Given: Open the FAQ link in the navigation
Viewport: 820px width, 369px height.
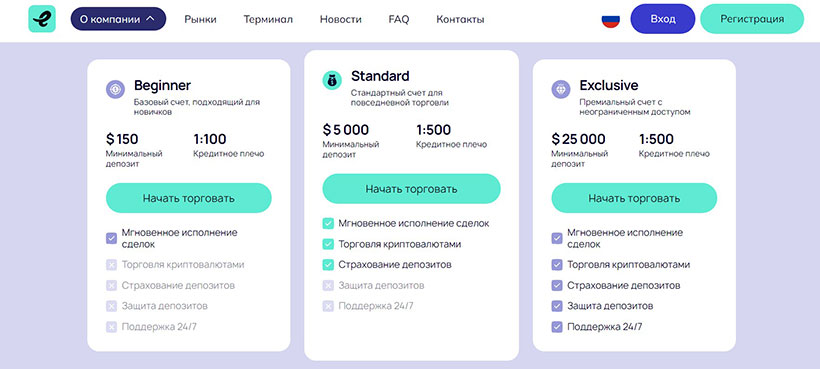Looking at the screenshot, I should click(399, 19).
